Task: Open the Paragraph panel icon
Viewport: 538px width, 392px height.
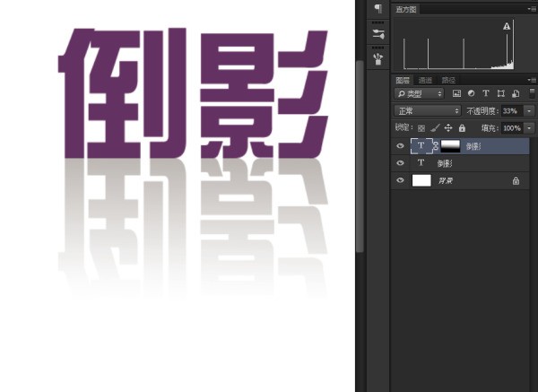Action: 377,8
